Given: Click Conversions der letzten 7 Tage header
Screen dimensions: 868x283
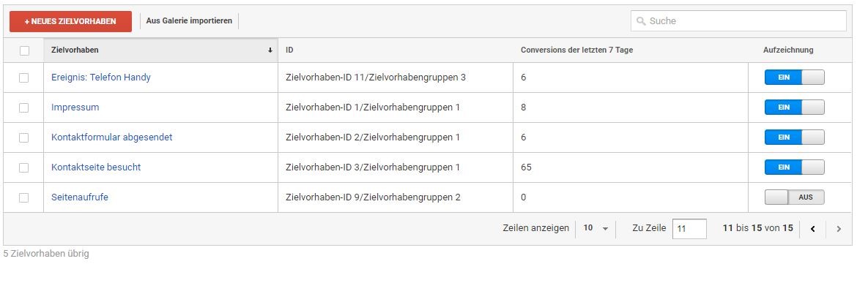Looking at the screenshot, I should pos(576,50).
